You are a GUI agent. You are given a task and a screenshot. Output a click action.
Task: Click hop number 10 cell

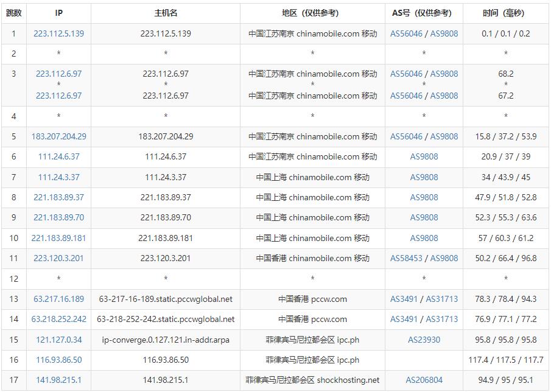tap(14, 238)
